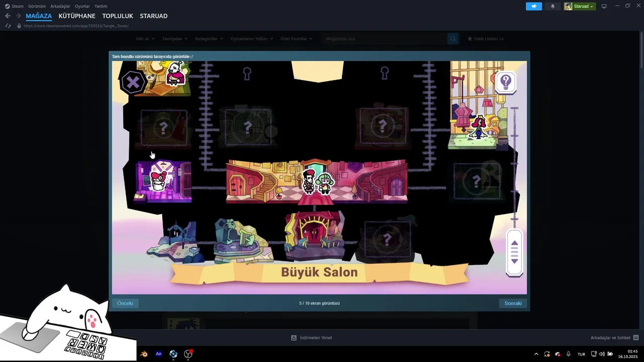Switch to the TOPLULUK tab

click(x=118, y=16)
